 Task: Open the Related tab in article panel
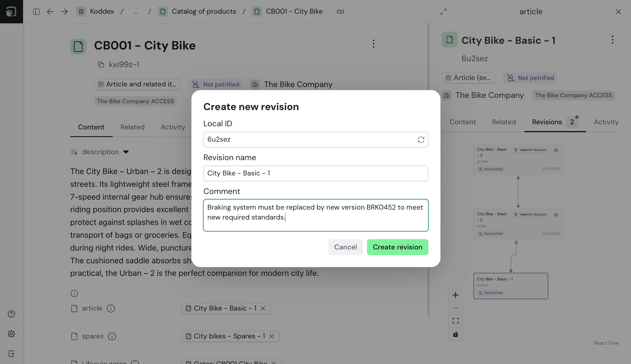tap(504, 122)
